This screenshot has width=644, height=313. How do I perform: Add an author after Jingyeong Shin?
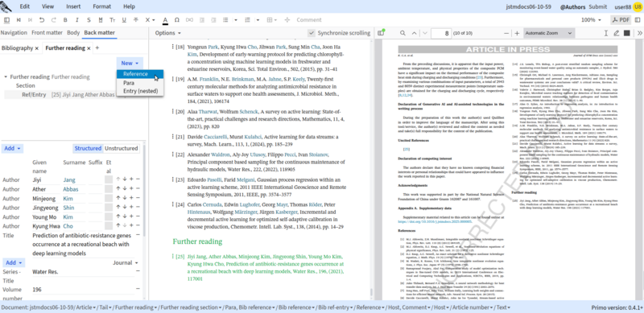coord(131,208)
